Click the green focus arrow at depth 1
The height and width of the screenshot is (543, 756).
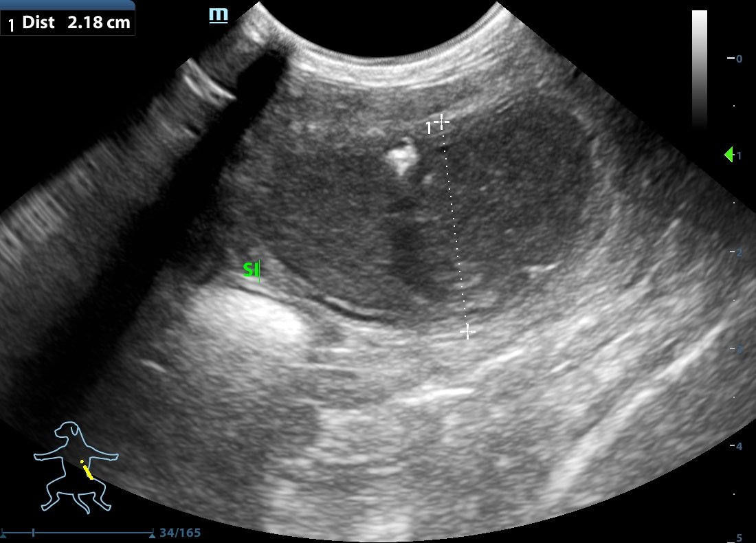click(729, 155)
